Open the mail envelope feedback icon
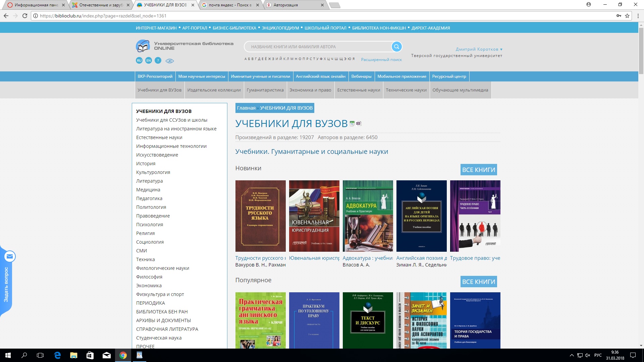The width and height of the screenshot is (644, 362). [x=10, y=257]
